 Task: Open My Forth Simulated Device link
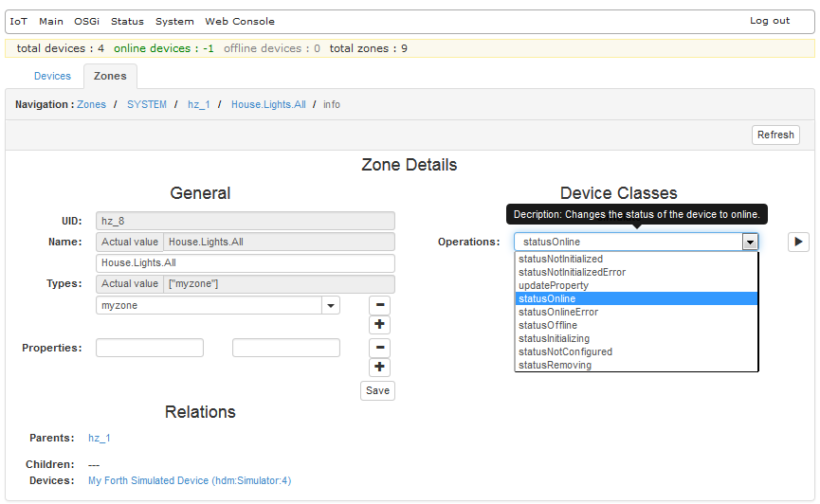(x=190, y=480)
